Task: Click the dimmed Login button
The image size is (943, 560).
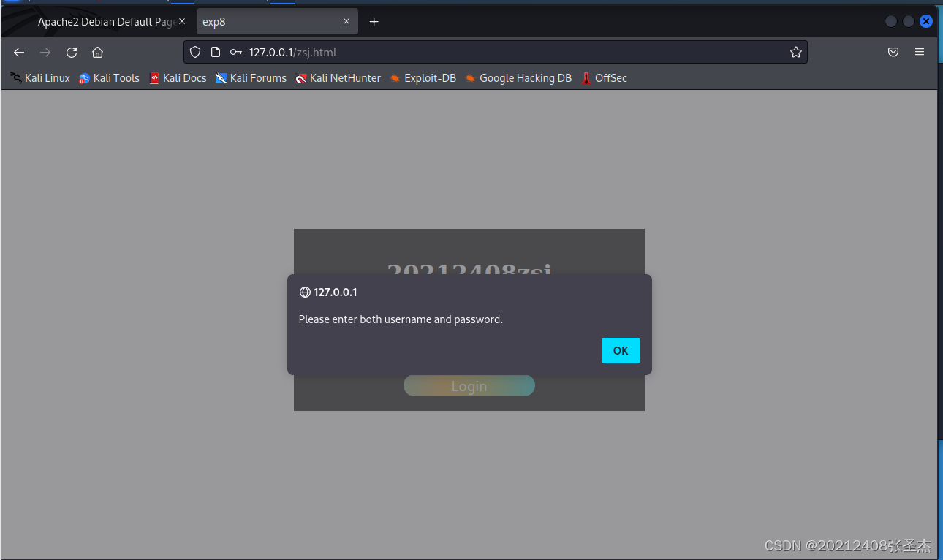Action: coord(469,386)
